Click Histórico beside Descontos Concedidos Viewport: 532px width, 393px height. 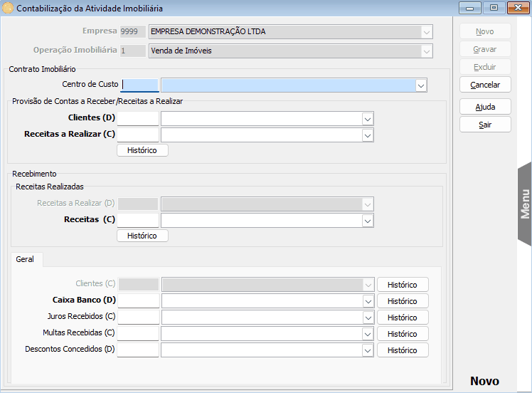coord(403,350)
